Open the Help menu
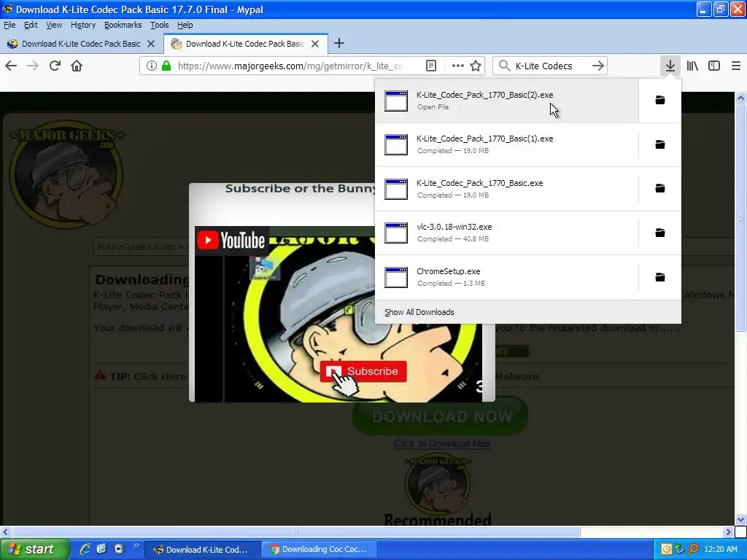This screenshot has width=747, height=560. [185, 25]
